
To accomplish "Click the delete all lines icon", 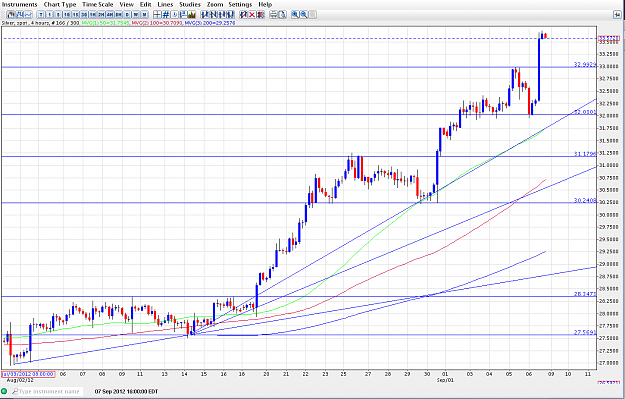I will 261,15.
